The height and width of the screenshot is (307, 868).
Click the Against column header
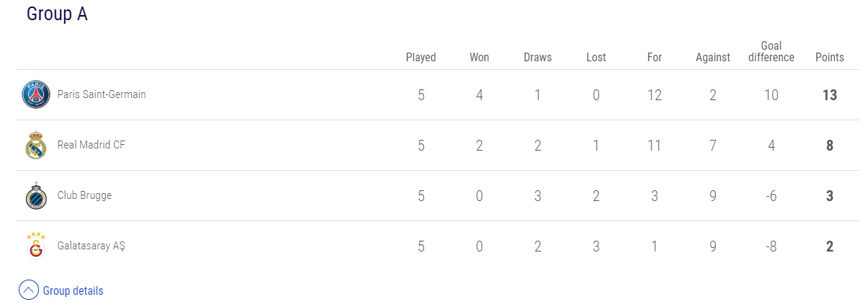[x=713, y=57]
